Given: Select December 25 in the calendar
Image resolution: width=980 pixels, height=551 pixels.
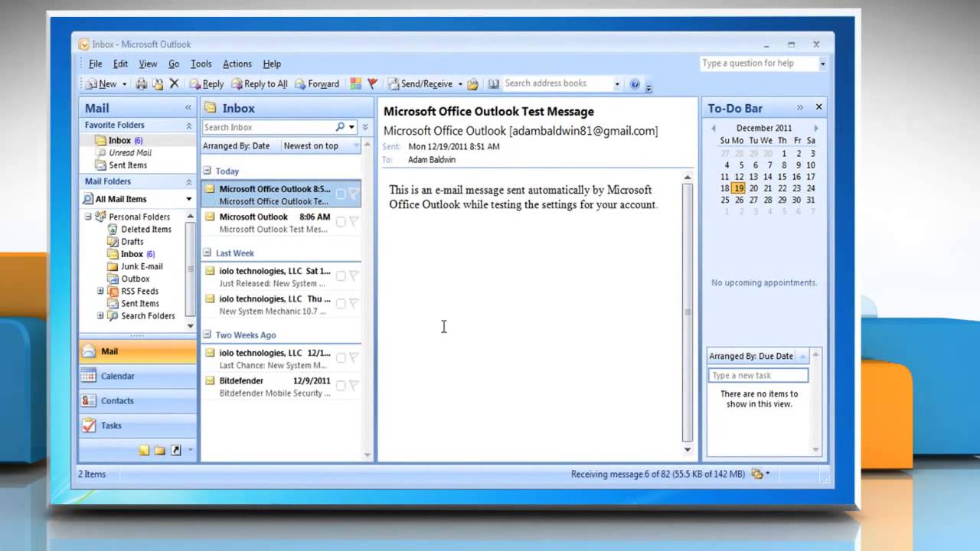Looking at the screenshot, I should (x=725, y=201).
